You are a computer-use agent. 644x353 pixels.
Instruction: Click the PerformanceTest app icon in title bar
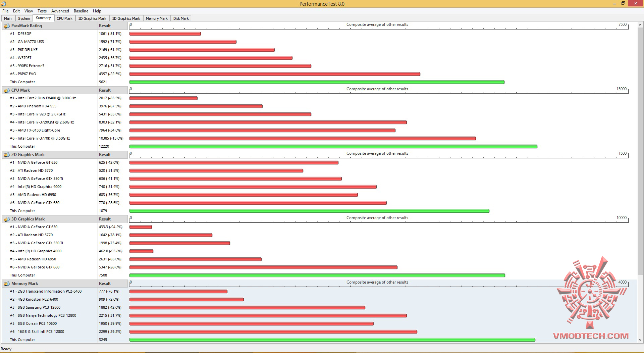pyautogui.click(x=4, y=4)
